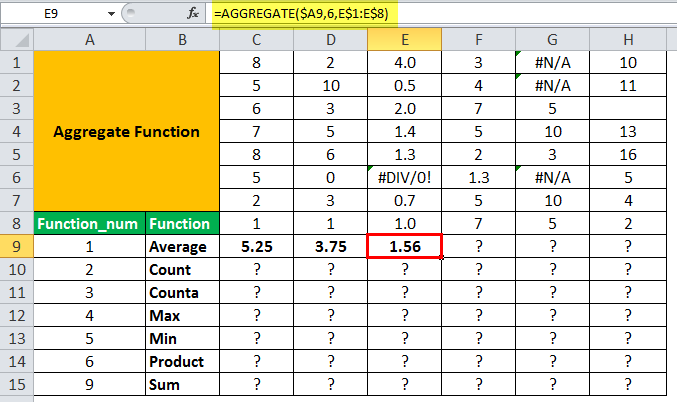Select row 1 header

tap(17, 63)
